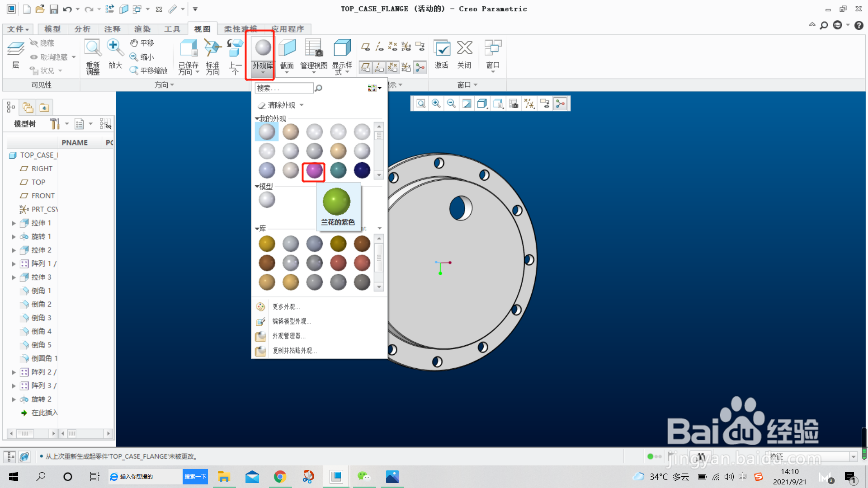Click the 标准方向 standard orientation icon
Image resolution: width=868 pixels, height=488 pixels.
click(212, 56)
